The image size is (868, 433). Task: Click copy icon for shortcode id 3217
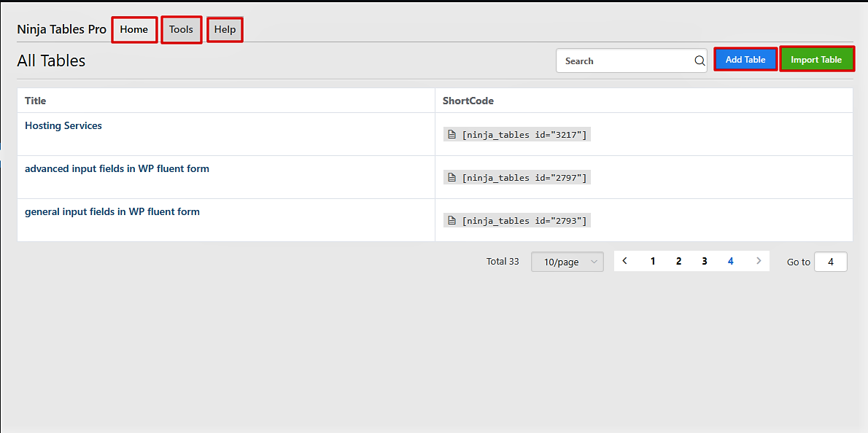pos(452,135)
